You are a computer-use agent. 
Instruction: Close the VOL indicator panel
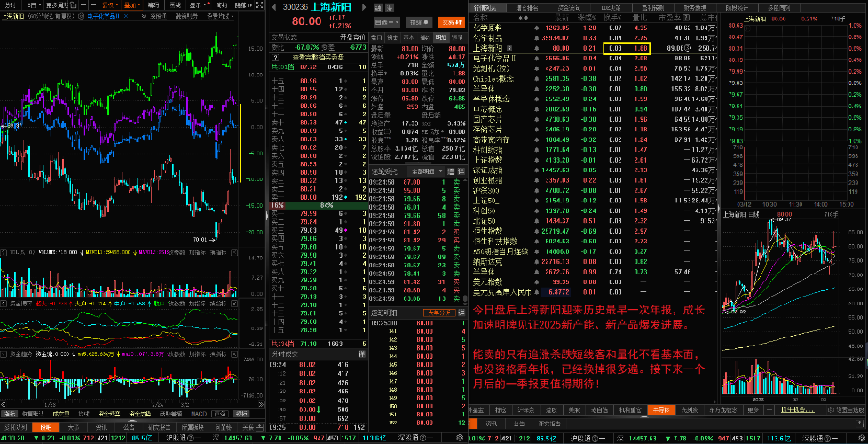234,252
